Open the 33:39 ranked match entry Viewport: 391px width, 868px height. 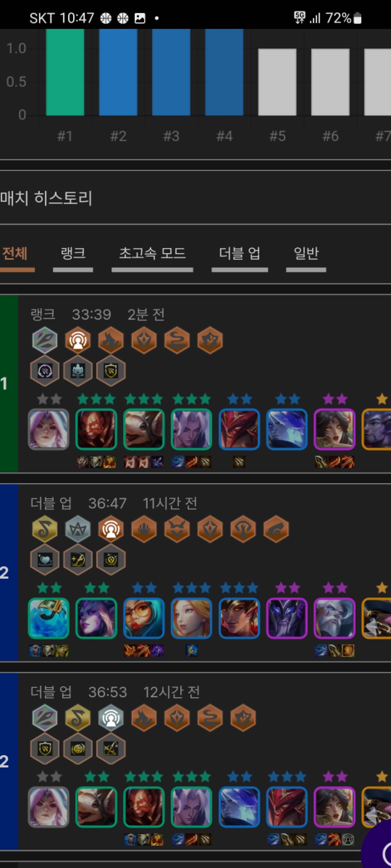coord(195,384)
